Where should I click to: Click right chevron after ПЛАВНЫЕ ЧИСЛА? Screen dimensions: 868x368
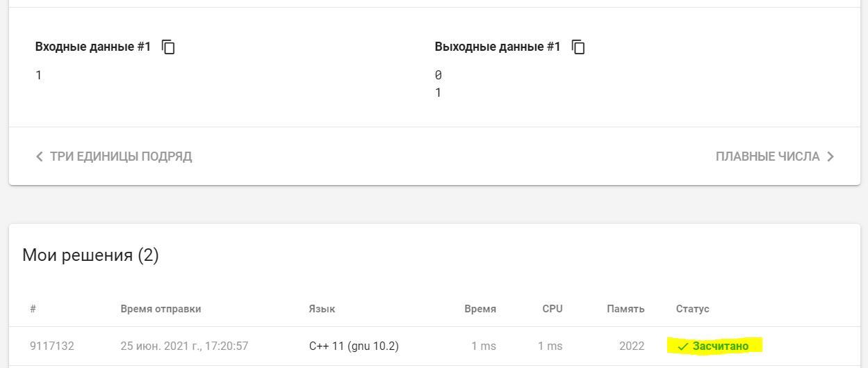(830, 157)
